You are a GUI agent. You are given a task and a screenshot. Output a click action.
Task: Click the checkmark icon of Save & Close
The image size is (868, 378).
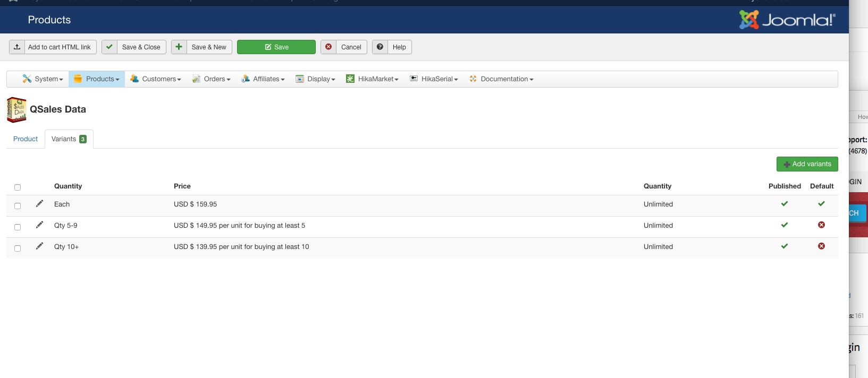pyautogui.click(x=109, y=47)
